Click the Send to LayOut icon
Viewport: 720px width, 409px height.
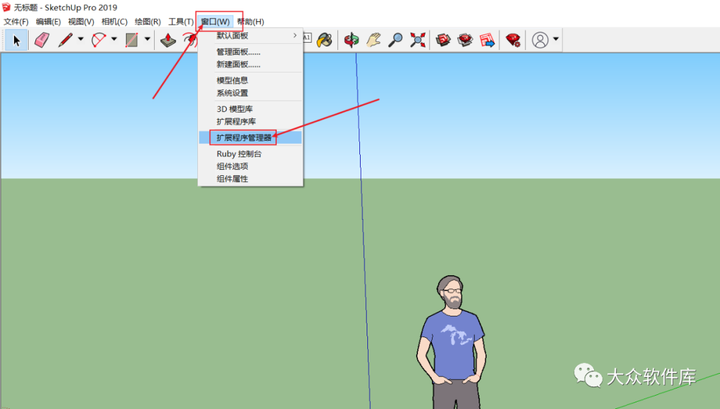tap(487, 40)
